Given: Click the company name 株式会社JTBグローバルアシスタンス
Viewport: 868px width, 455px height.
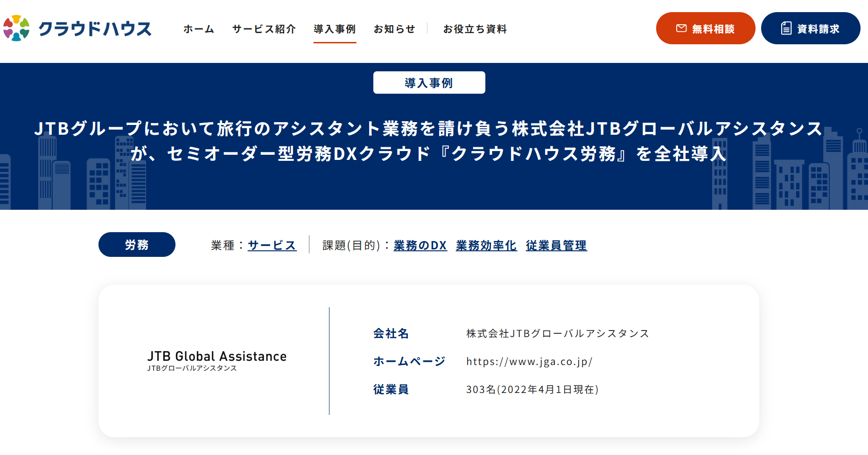Looking at the screenshot, I should (x=558, y=333).
